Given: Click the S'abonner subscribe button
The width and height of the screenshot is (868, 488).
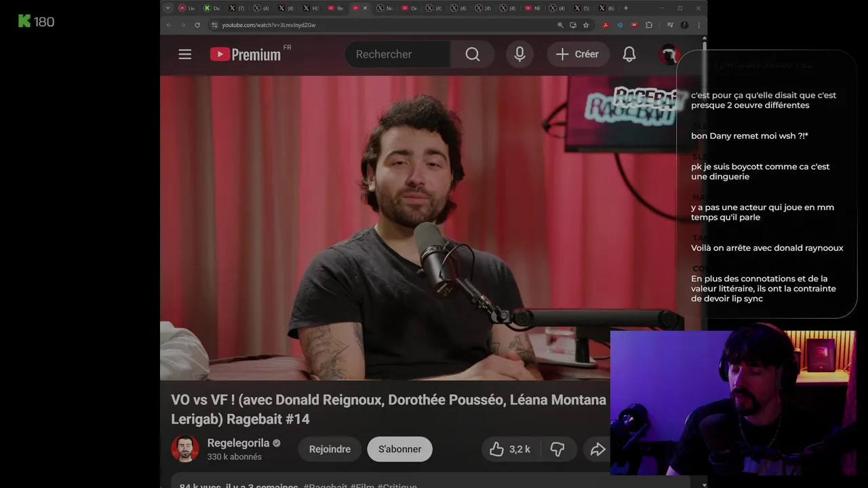Looking at the screenshot, I should coord(399,449).
